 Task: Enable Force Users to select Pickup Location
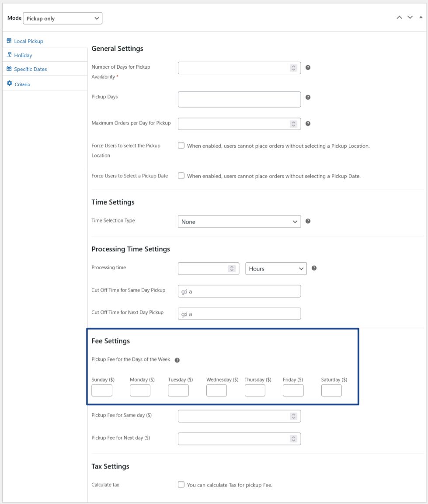[181, 146]
